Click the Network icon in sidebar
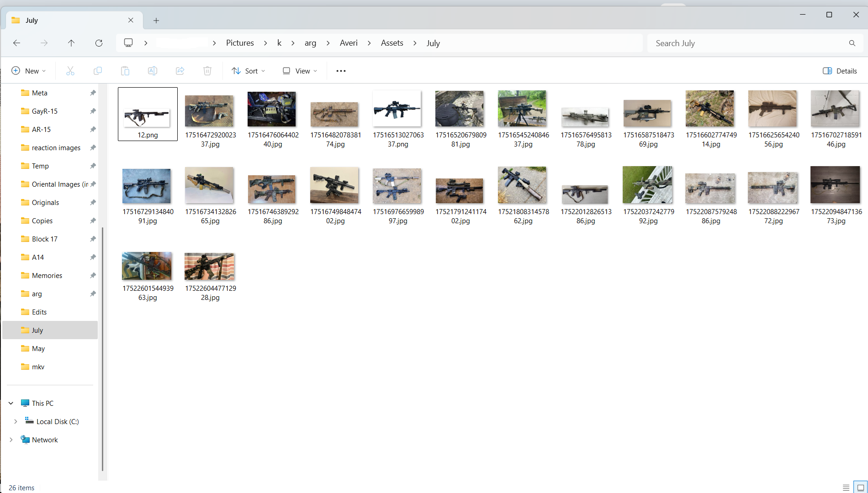This screenshot has height=493, width=868. (25, 440)
